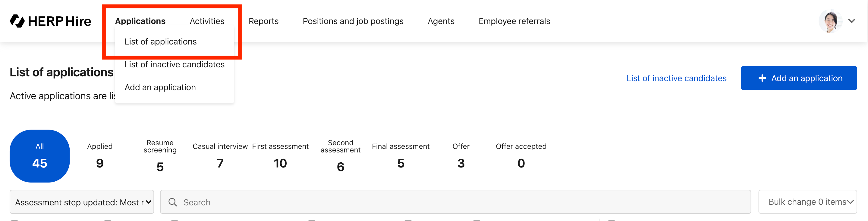Viewport: 868px width, 221px height.
Task: Click the search magnifier icon
Action: 172,202
